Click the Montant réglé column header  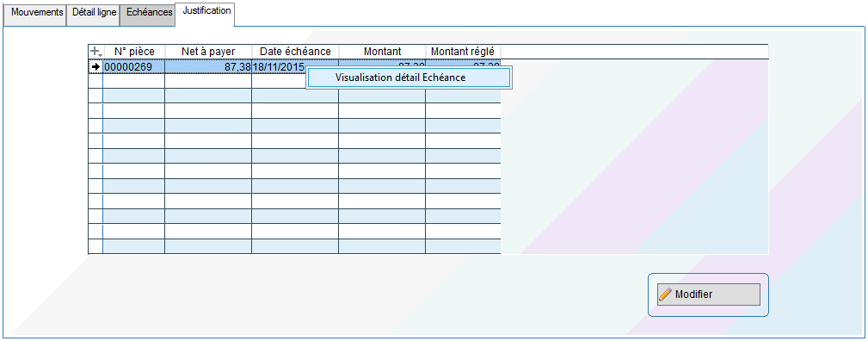click(x=463, y=52)
